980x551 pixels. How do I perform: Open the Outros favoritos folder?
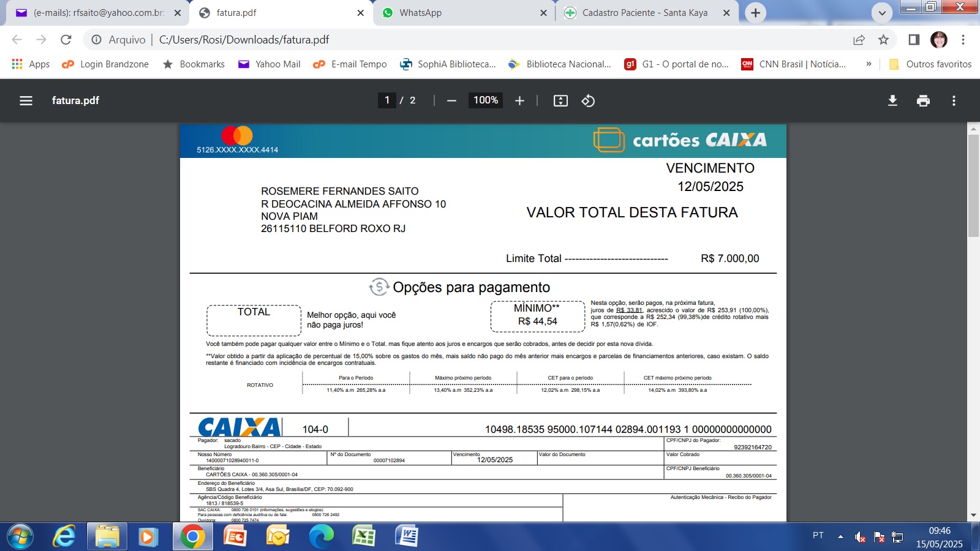(930, 64)
